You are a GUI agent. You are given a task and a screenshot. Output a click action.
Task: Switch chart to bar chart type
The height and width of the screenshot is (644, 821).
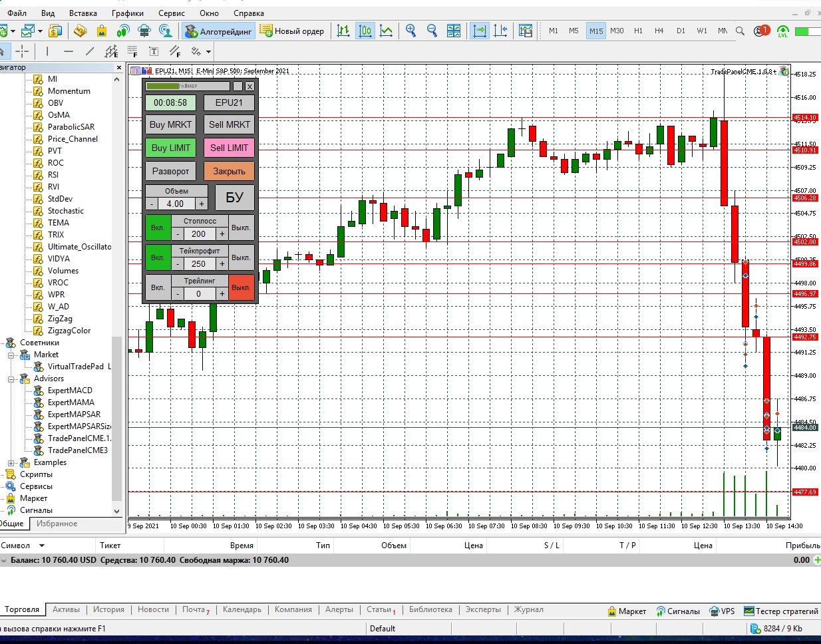(343, 31)
